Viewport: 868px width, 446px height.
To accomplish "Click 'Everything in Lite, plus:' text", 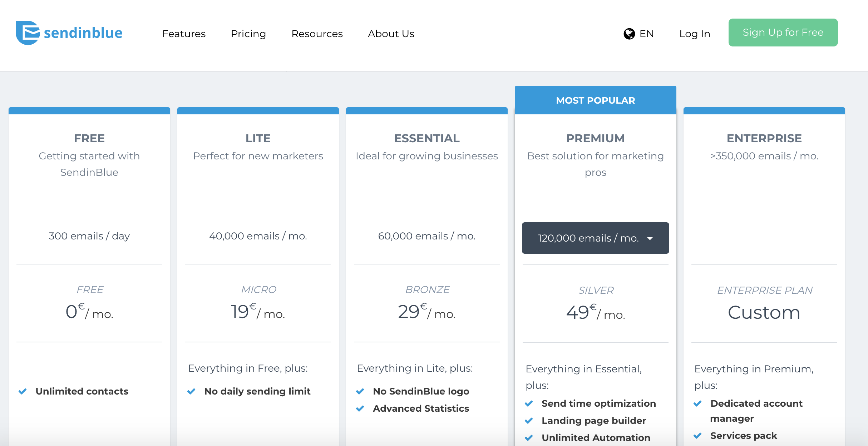I will pyautogui.click(x=415, y=368).
